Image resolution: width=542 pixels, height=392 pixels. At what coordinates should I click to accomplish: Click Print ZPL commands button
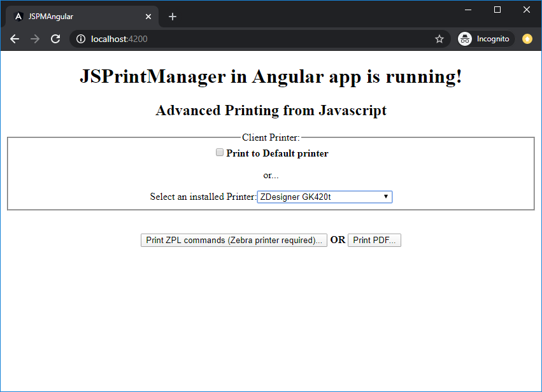(234, 240)
